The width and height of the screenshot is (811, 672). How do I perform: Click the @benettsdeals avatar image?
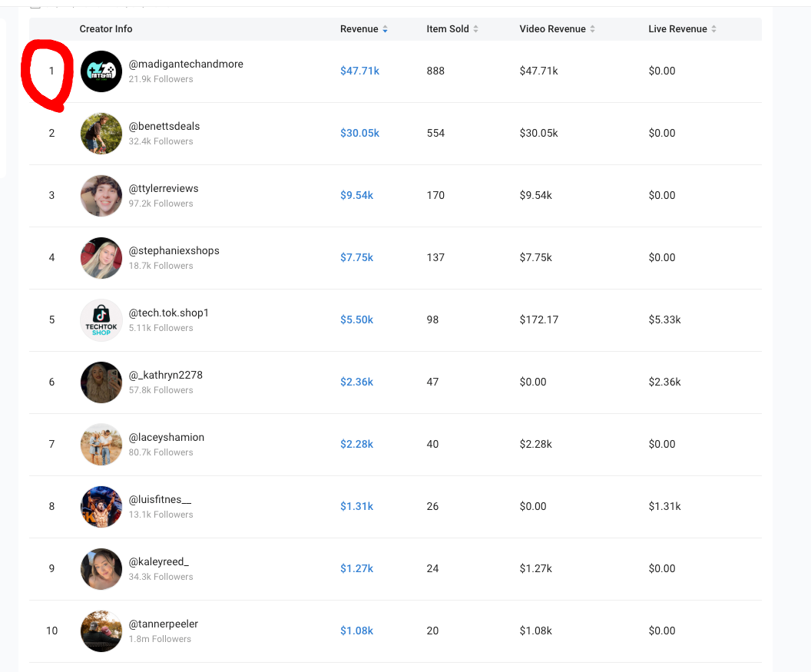[x=101, y=134]
